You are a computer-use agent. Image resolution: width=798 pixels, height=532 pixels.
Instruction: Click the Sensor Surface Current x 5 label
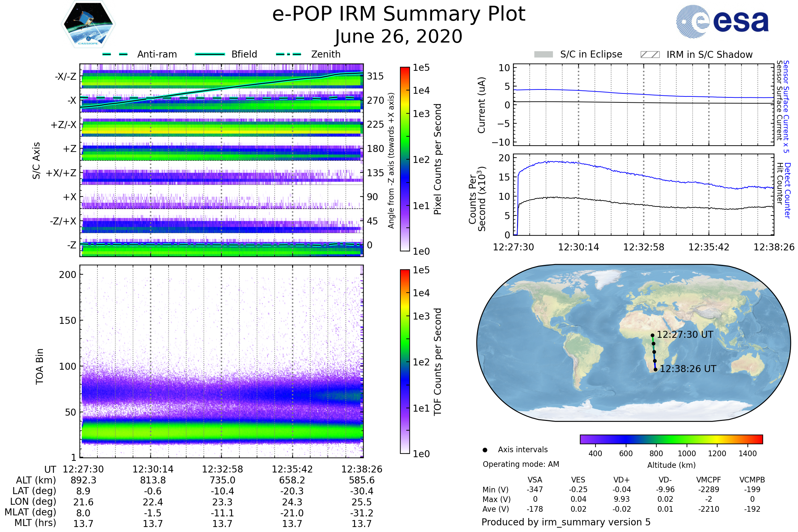[x=786, y=106]
